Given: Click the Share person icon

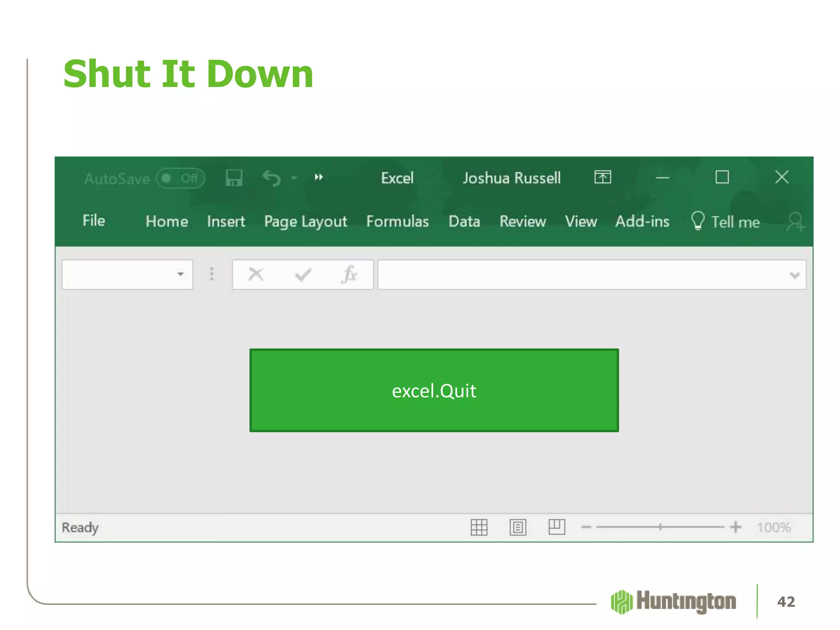Looking at the screenshot, I should (x=796, y=222).
